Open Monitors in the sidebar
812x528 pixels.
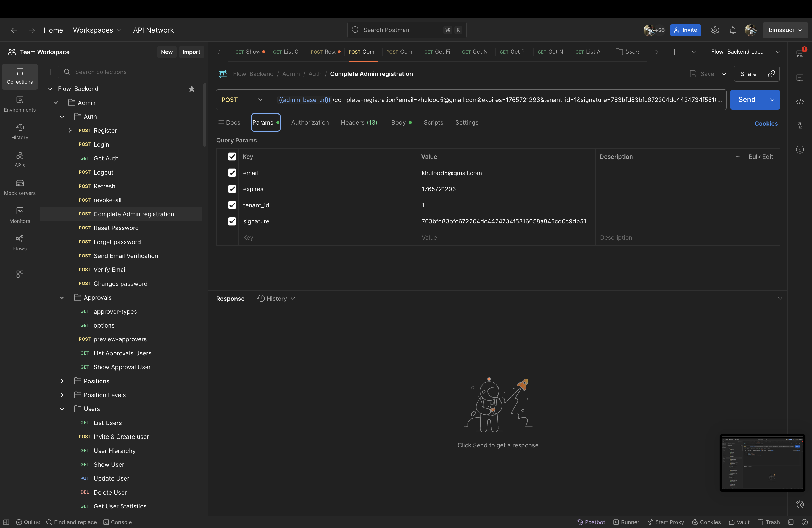pyautogui.click(x=20, y=215)
